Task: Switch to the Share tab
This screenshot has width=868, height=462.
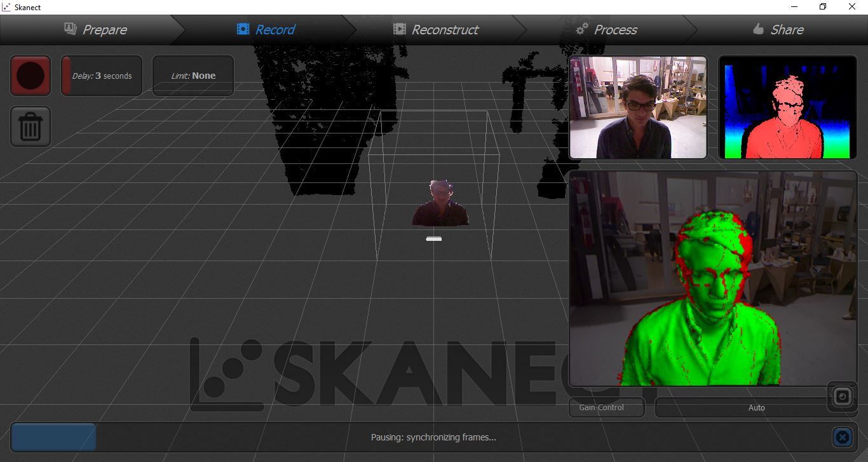Action: click(x=778, y=29)
